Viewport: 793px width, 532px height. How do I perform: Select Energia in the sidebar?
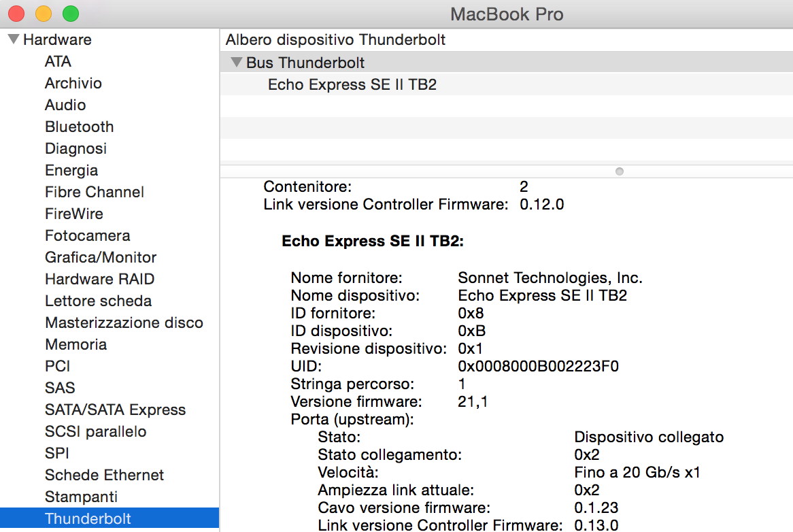71,170
